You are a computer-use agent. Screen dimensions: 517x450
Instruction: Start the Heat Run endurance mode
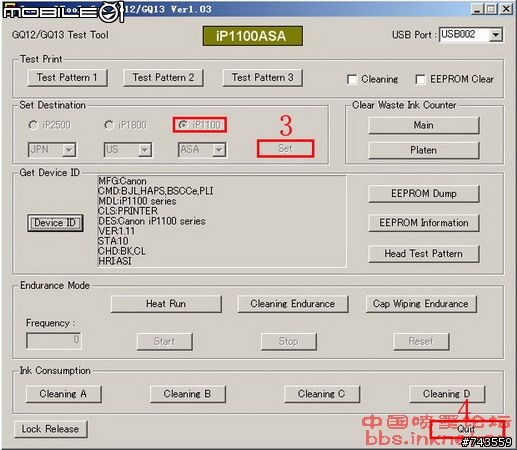tap(166, 304)
